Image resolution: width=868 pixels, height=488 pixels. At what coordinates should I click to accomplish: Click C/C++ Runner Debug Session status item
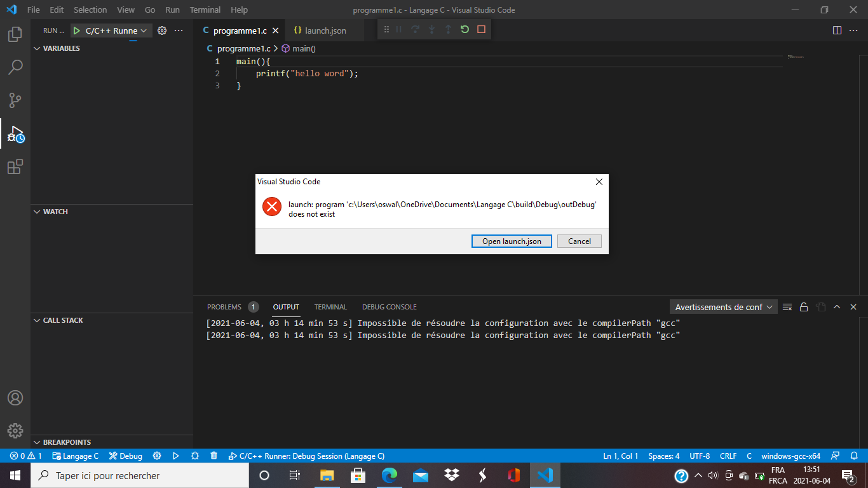pyautogui.click(x=306, y=456)
